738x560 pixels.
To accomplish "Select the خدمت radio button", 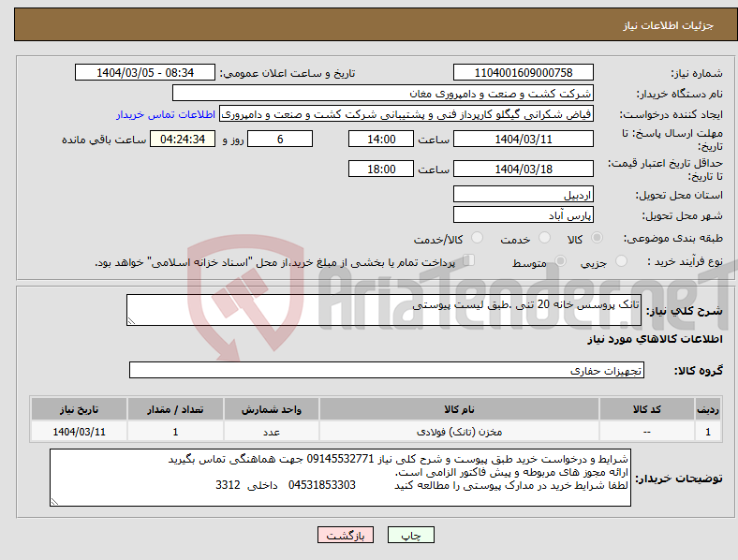I will [x=544, y=238].
